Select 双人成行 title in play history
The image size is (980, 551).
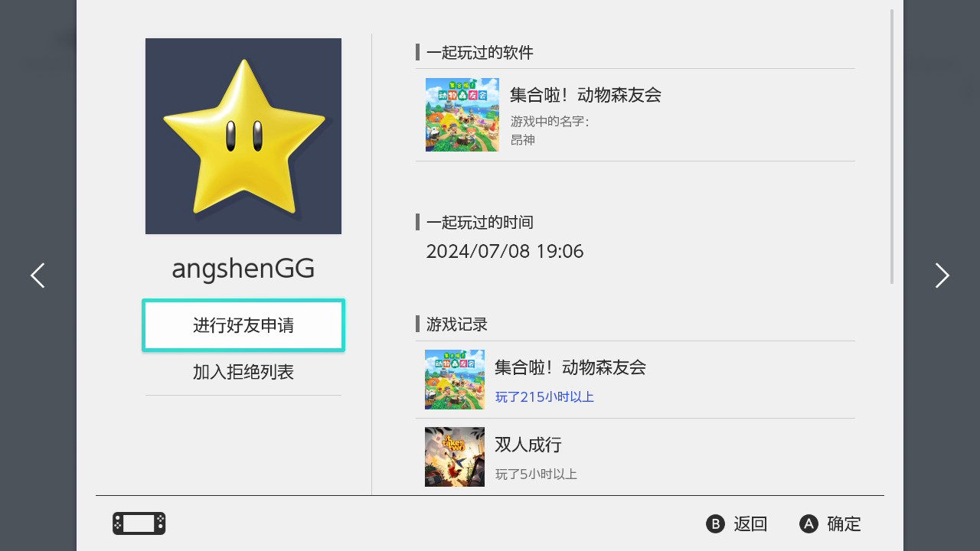click(528, 445)
